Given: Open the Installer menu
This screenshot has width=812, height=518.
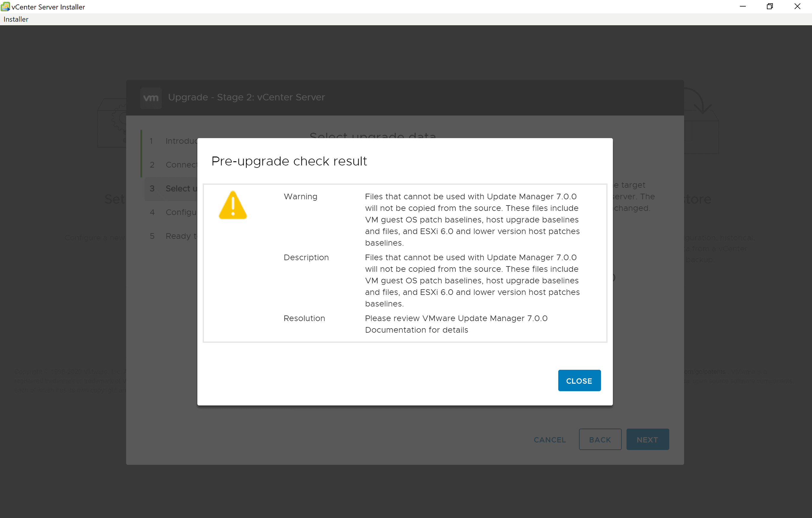Looking at the screenshot, I should 16,19.
